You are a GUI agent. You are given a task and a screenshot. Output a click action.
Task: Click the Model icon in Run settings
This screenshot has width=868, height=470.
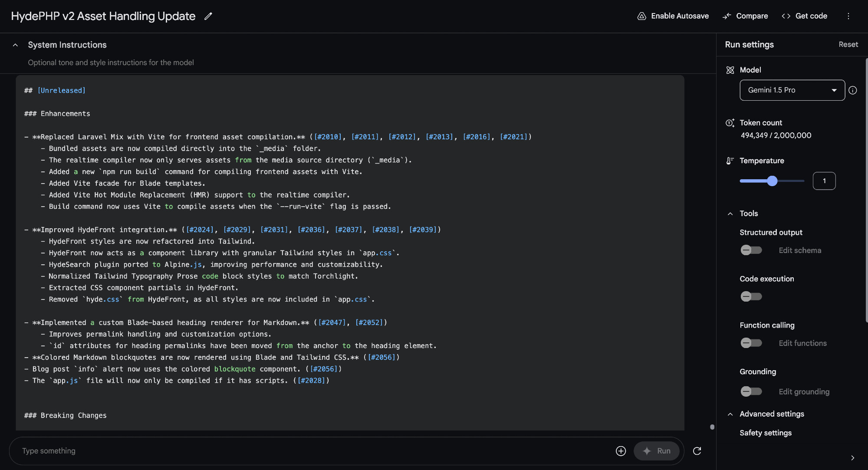point(730,70)
